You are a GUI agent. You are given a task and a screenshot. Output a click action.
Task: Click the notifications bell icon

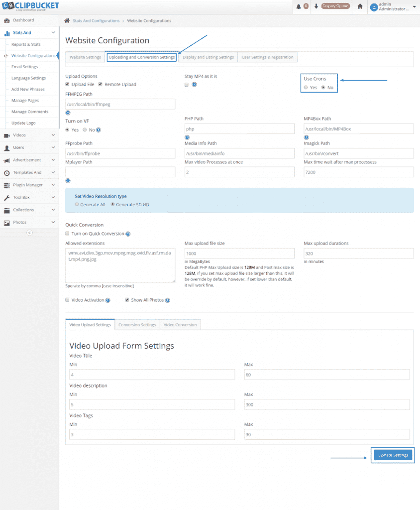tap(299, 6)
